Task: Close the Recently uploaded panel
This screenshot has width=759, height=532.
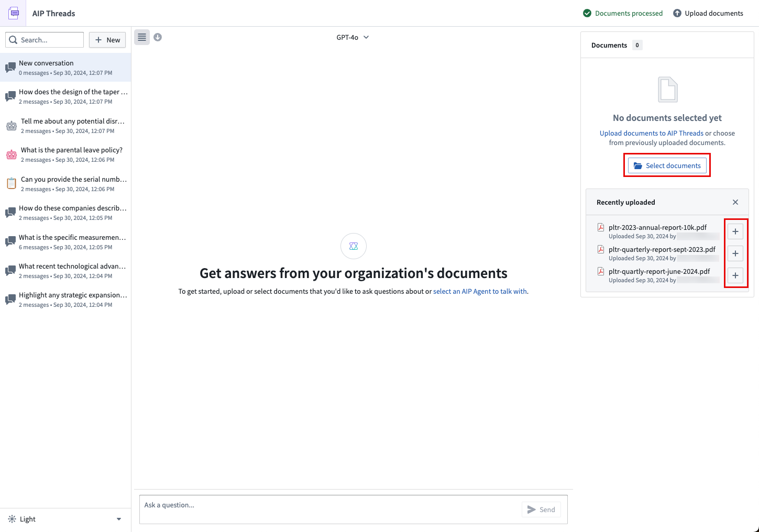Action: [x=735, y=202]
